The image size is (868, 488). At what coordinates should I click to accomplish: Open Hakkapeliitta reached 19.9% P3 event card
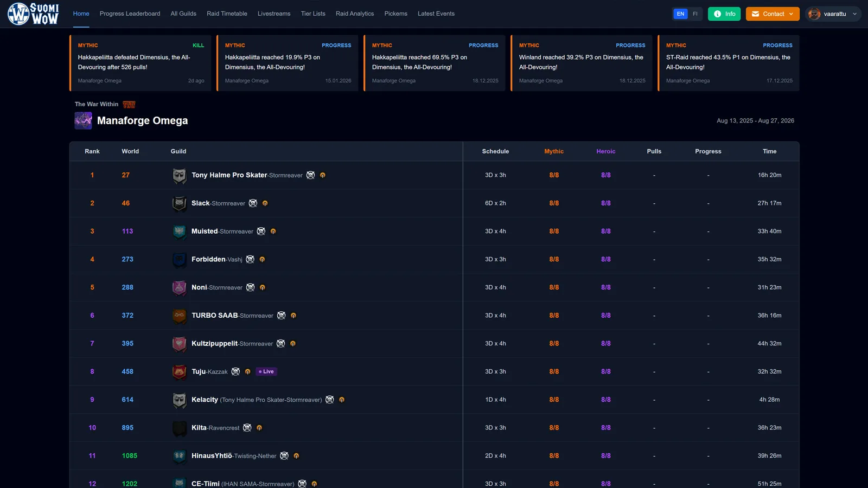[x=288, y=63]
